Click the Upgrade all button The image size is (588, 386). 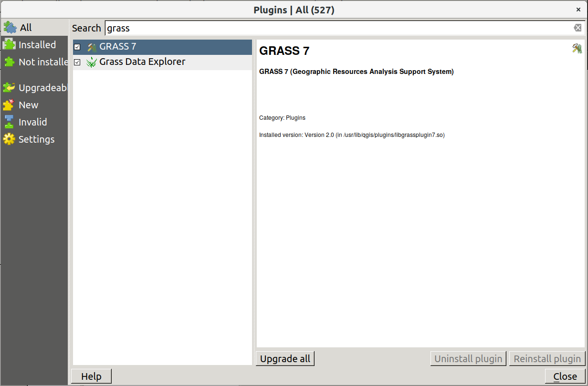click(285, 359)
